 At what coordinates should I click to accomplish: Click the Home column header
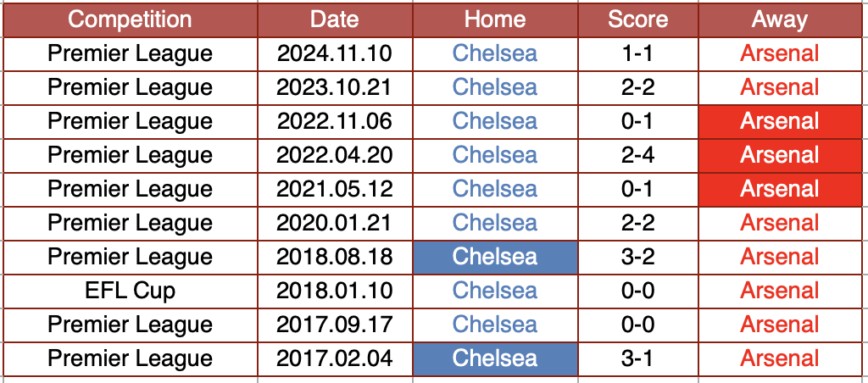pos(495,19)
